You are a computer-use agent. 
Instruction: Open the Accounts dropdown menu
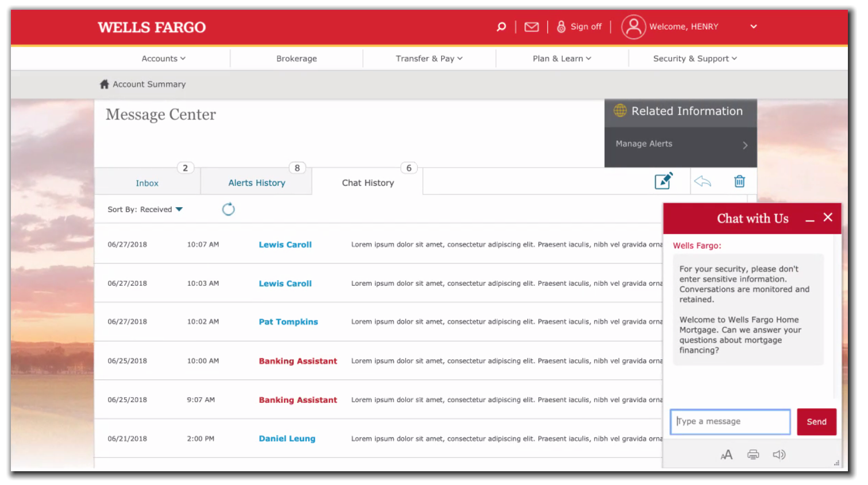(x=163, y=59)
